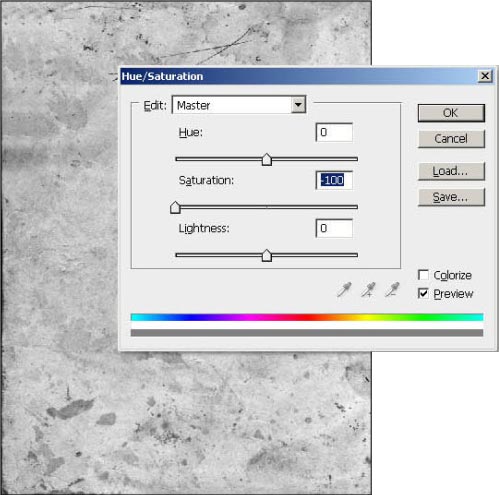Image resolution: width=499 pixels, height=495 pixels.
Task: Click the Hue value input field
Action: tap(334, 132)
